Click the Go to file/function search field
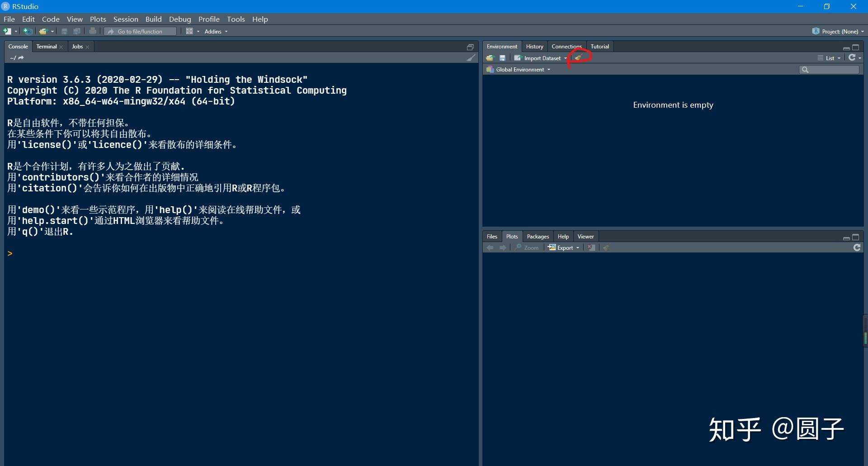The height and width of the screenshot is (466, 868). 140,31
